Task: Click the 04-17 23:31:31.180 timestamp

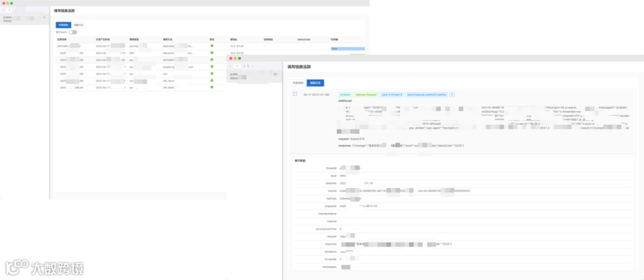Action: pyautogui.click(x=316, y=94)
